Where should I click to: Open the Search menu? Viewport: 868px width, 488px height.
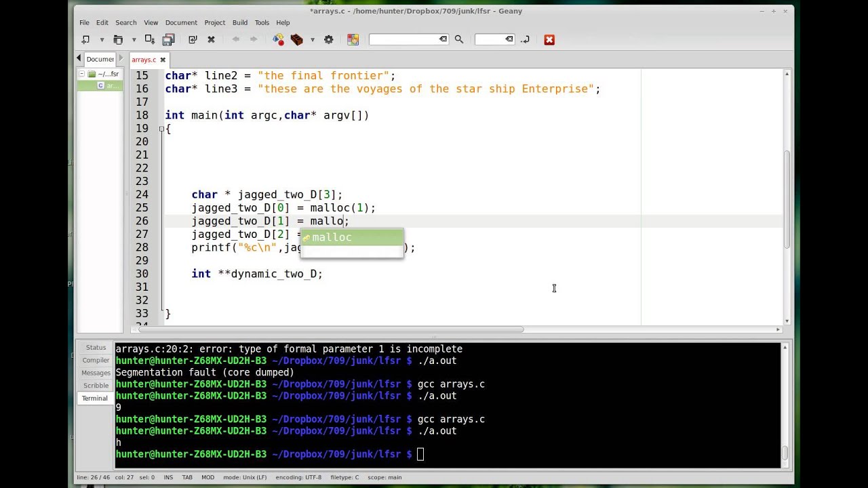click(x=125, y=22)
